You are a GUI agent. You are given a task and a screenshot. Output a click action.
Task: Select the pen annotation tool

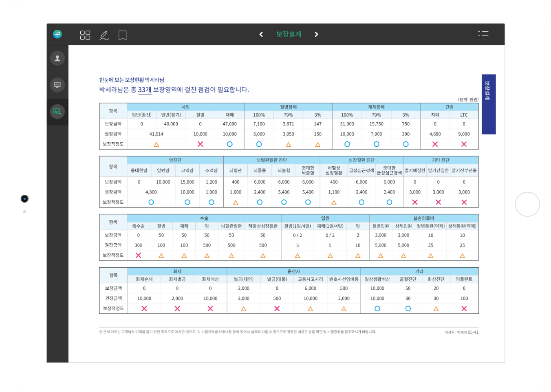104,35
